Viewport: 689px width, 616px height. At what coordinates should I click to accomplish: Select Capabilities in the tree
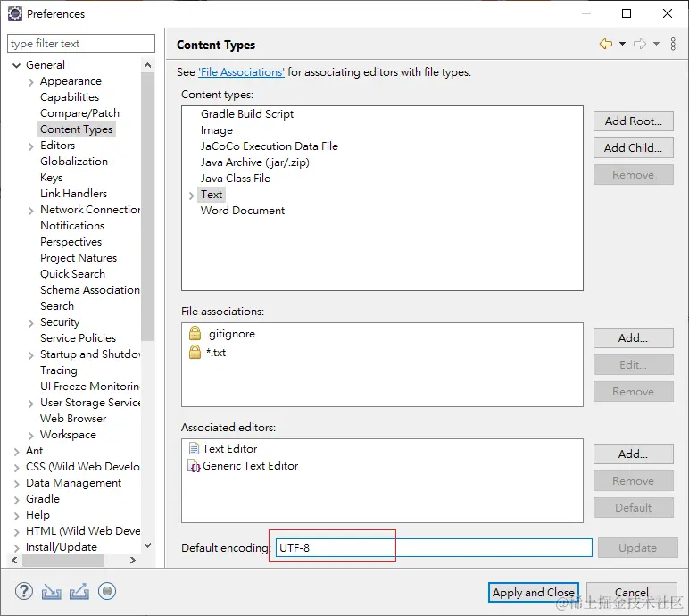pyautogui.click(x=70, y=97)
